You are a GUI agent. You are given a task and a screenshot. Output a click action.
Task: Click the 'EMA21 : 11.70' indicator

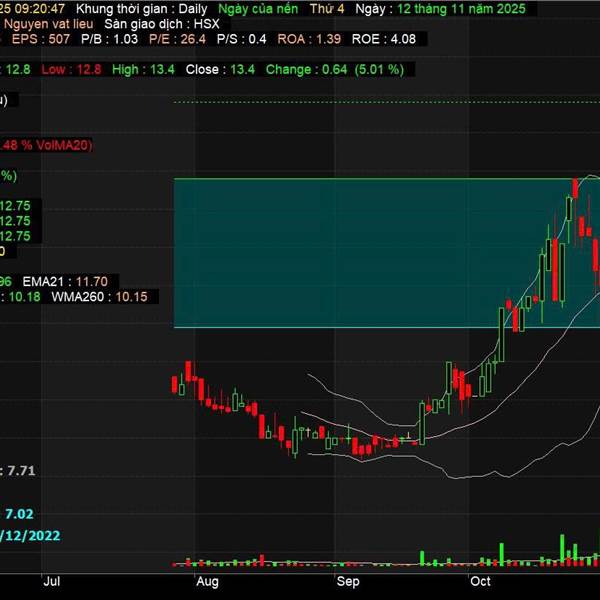pos(65,282)
